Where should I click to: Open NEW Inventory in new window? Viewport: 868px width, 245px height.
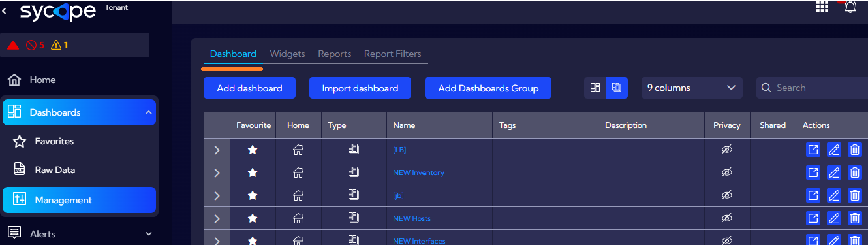click(813, 172)
